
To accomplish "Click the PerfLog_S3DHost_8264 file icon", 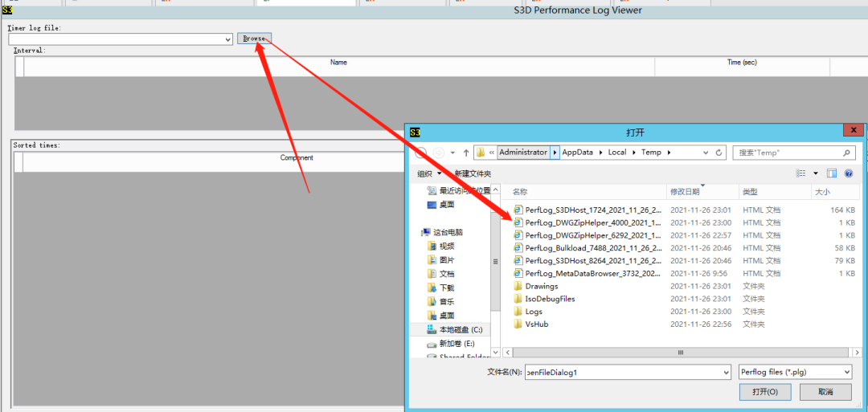I will (518, 261).
